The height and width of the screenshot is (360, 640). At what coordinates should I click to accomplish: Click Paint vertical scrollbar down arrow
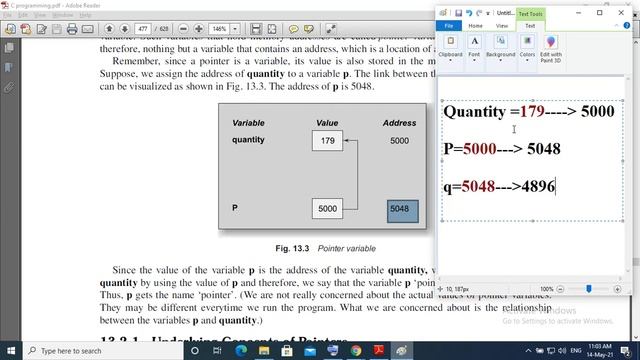[628, 270]
